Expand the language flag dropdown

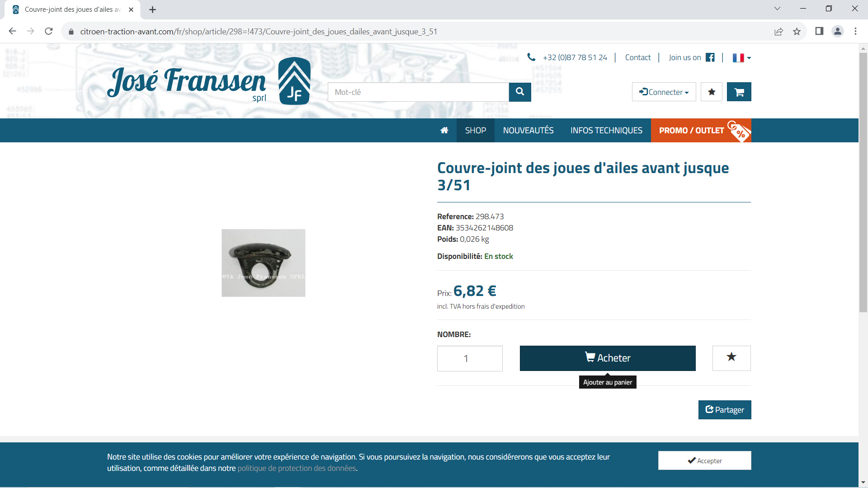tap(741, 58)
